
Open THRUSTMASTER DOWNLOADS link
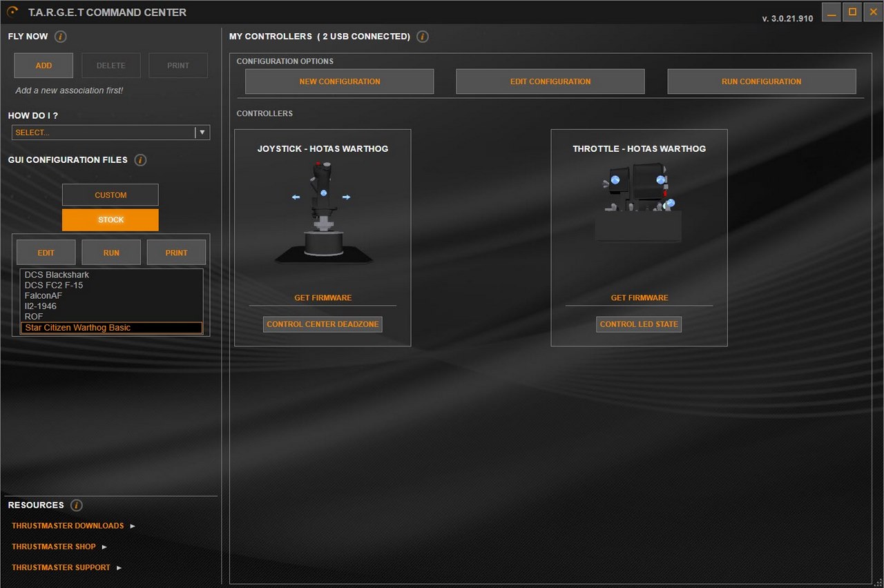pos(68,526)
